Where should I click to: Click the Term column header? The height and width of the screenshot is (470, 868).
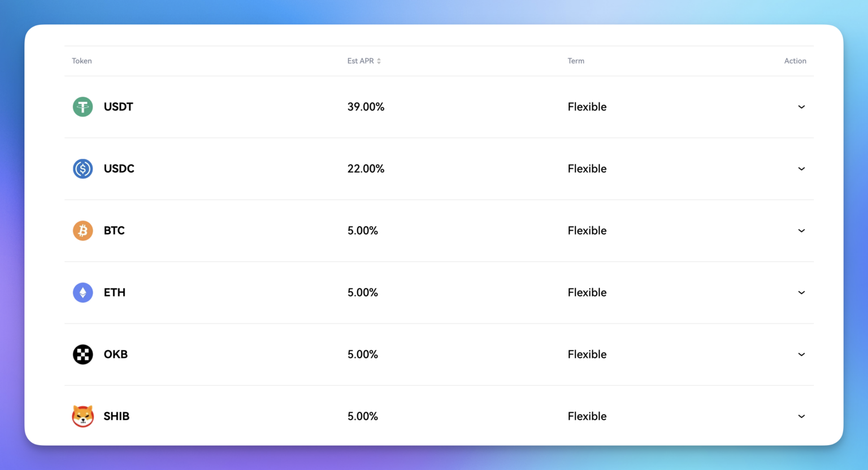576,61
